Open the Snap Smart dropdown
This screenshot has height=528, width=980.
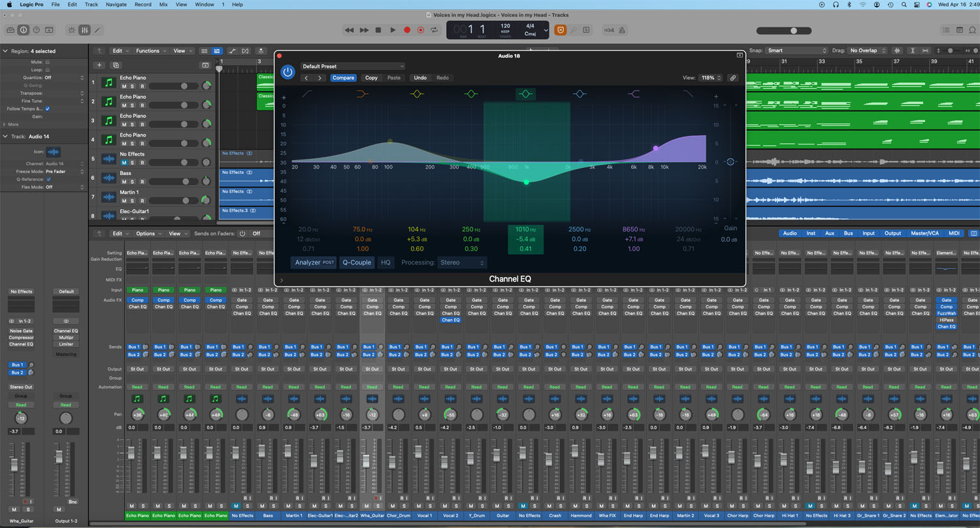[797, 50]
